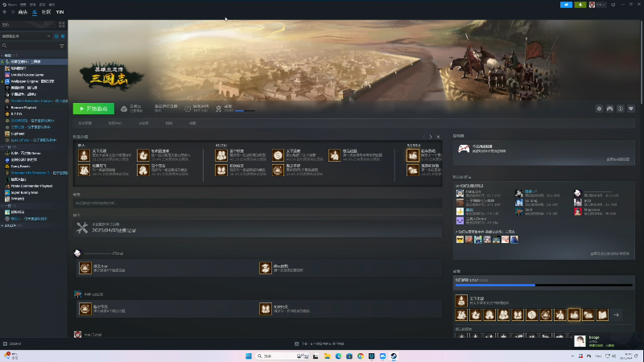The height and width of the screenshot is (362, 644).
Task: Open the YIN profile tab
Action: [60, 12]
